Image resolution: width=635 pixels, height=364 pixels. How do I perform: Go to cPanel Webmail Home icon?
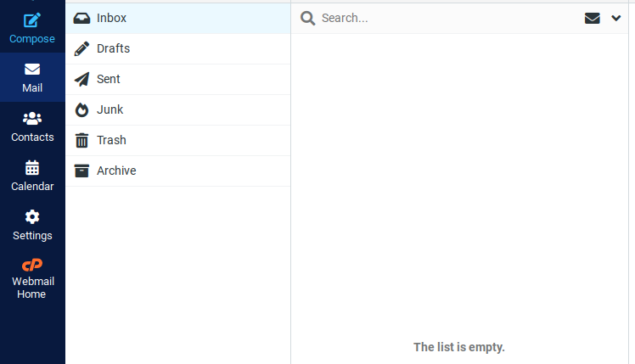[x=32, y=265]
